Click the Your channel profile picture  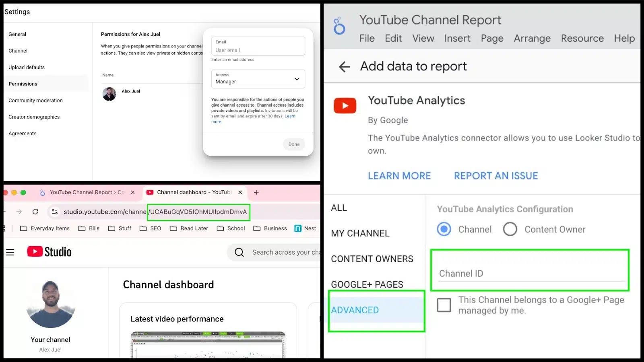50,304
